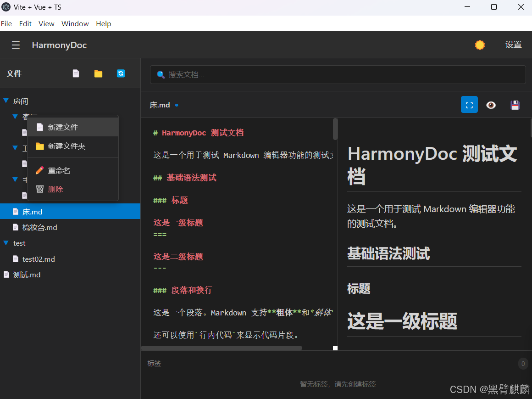Click the new file icon in 文件 header
Image resolution: width=532 pixels, height=399 pixels.
point(76,73)
